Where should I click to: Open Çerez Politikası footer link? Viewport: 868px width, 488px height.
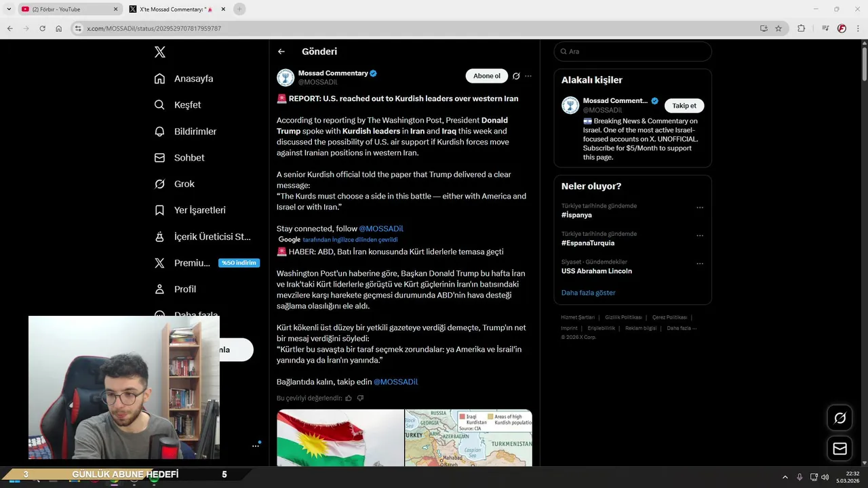669,317
